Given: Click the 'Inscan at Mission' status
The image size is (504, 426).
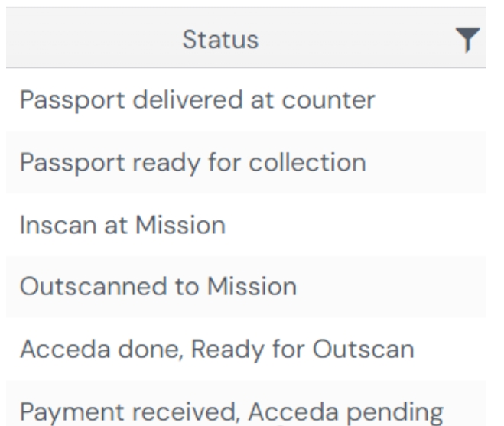Looking at the screenshot, I should tap(122, 226).
